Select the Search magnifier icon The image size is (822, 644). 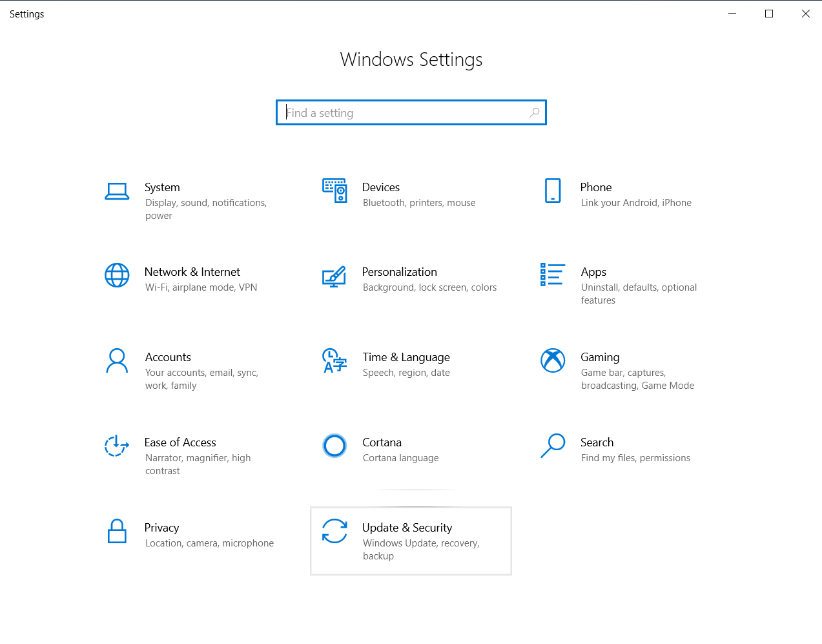click(x=553, y=446)
